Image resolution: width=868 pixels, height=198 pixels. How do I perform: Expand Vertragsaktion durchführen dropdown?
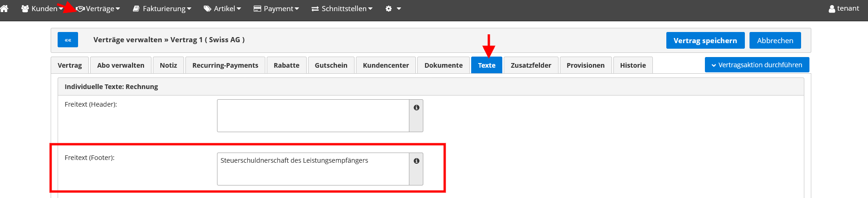(x=756, y=65)
